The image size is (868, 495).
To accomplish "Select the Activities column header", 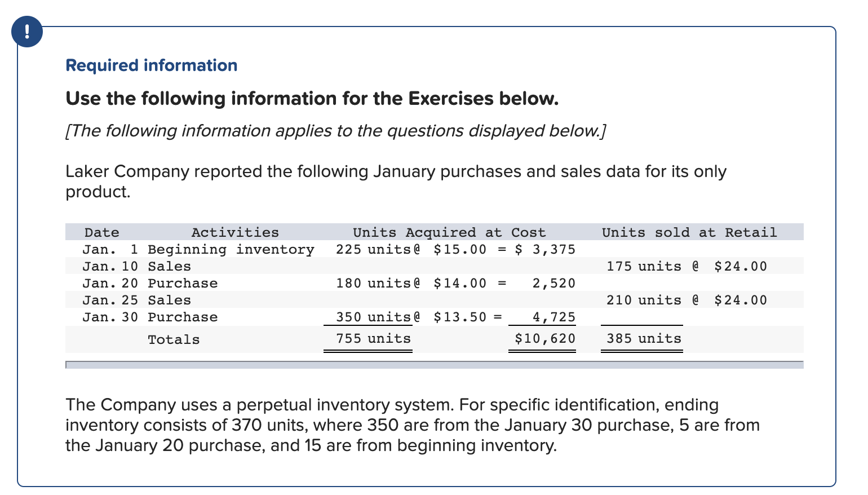I will point(235,232).
